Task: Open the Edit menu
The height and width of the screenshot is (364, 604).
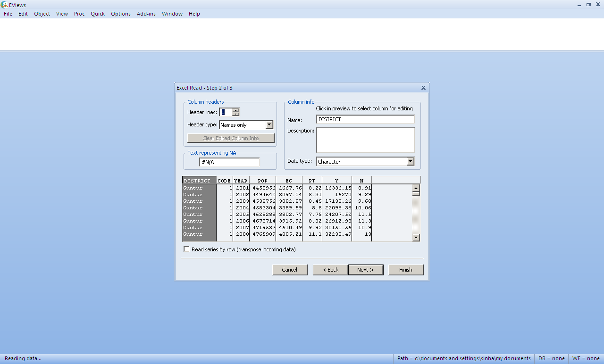Action: 23,14
